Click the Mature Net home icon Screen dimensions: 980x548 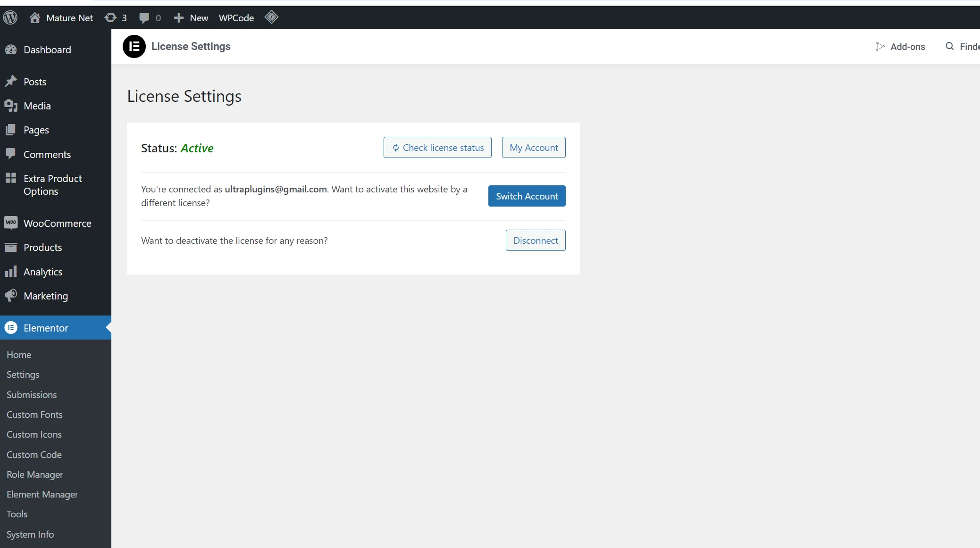35,18
